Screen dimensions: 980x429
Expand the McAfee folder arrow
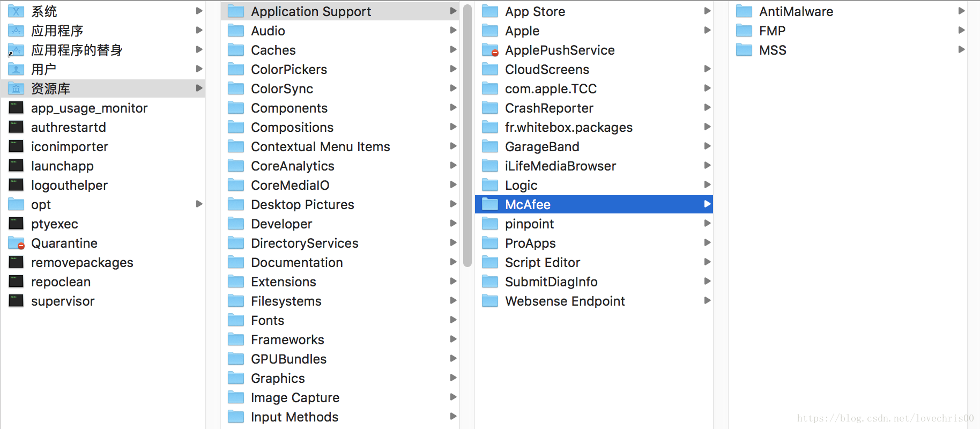(707, 204)
